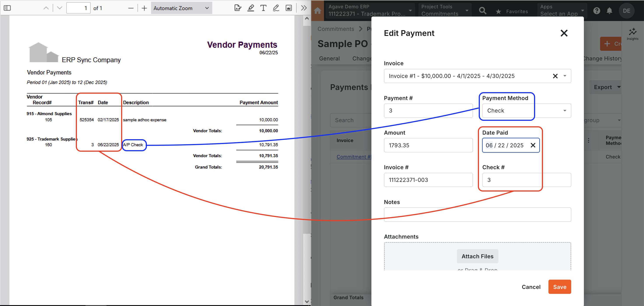Viewport: 644px width, 306px height.
Task: Click the PDF scrollbar down arrow
Action: pos(307,301)
